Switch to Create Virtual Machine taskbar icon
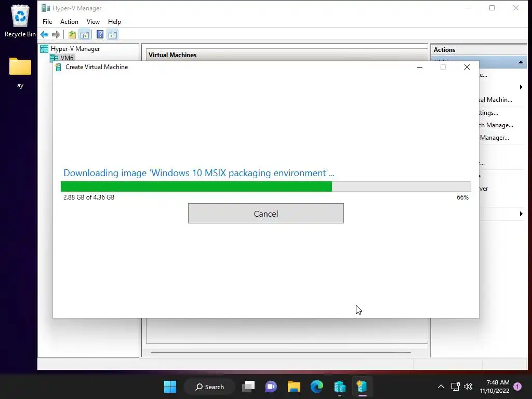This screenshot has height=399, width=532. coord(362,387)
